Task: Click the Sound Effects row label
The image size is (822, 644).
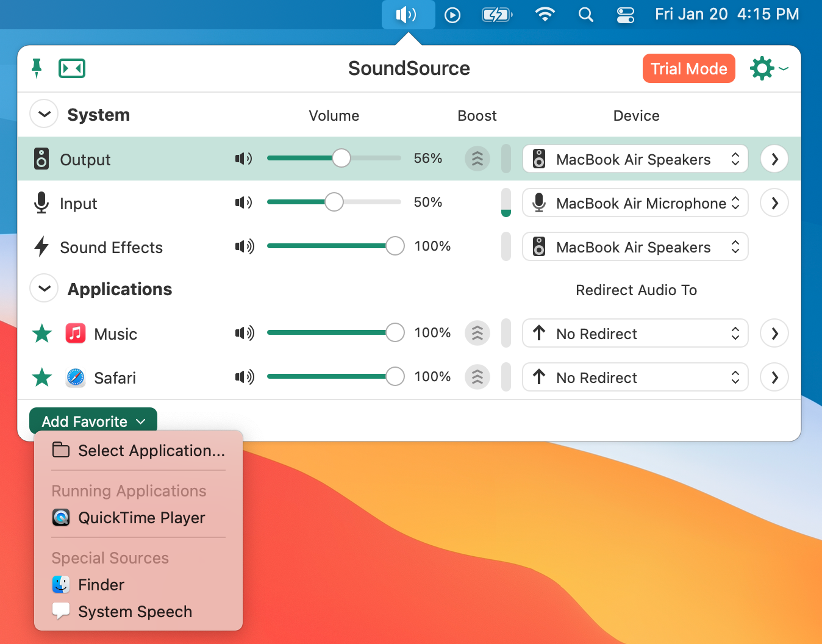Action: click(x=111, y=248)
